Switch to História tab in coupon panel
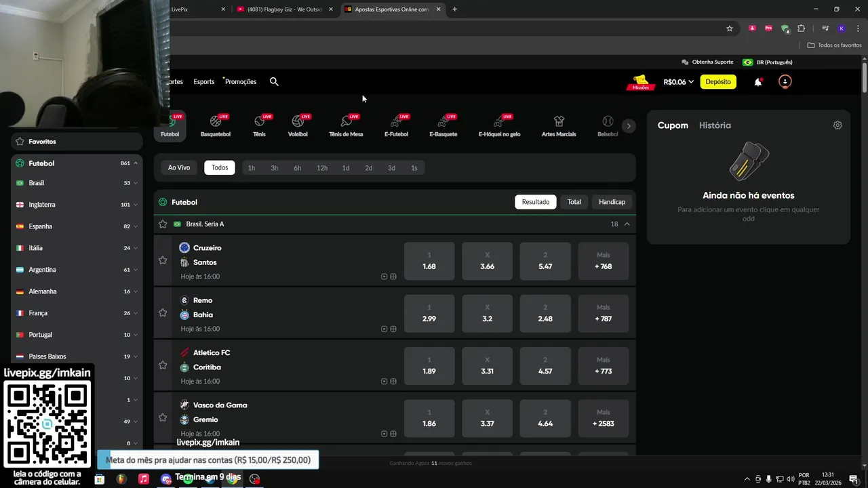The height and width of the screenshot is (488, 868). tap(715, 125)
